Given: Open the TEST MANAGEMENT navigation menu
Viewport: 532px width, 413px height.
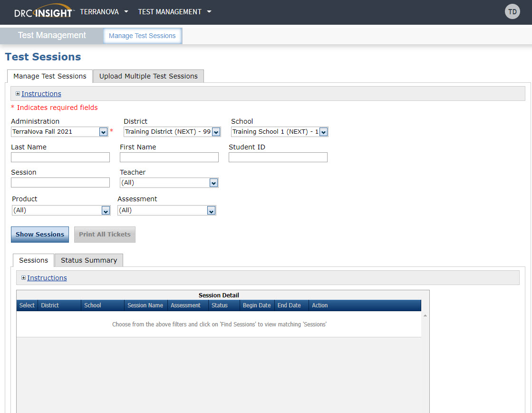Looking at the screenshot, I should pyautogui.click(x=174, y=11).
